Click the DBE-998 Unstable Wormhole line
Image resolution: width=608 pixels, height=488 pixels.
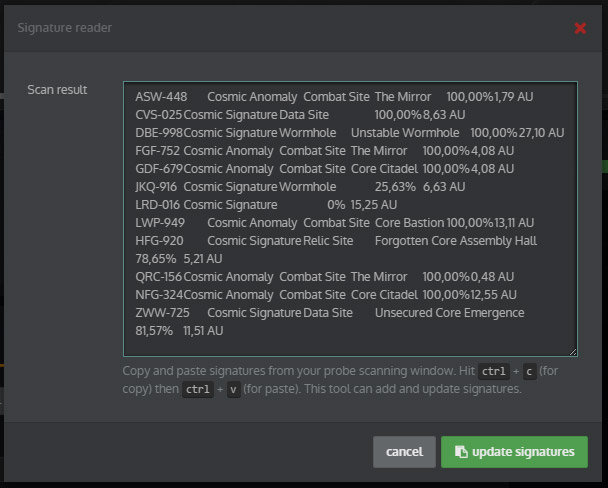coord(349,133)
